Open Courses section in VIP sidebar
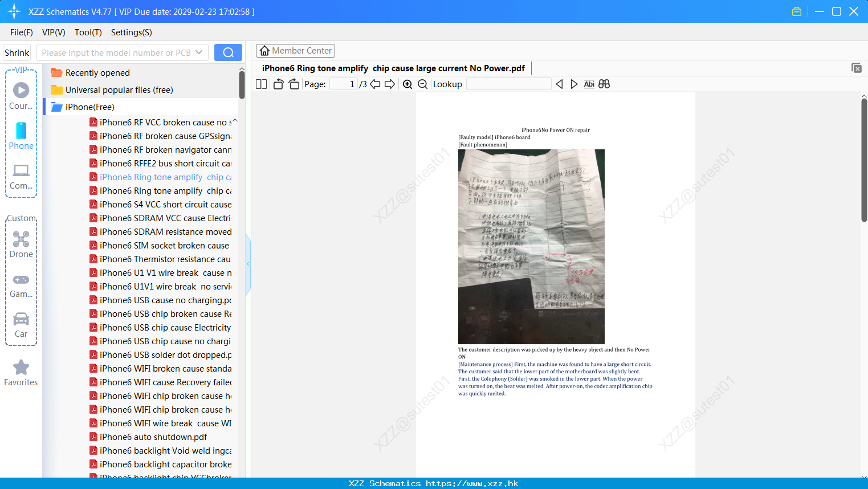The height and width of the screenshot is (489, 868). tap(21, 96)
